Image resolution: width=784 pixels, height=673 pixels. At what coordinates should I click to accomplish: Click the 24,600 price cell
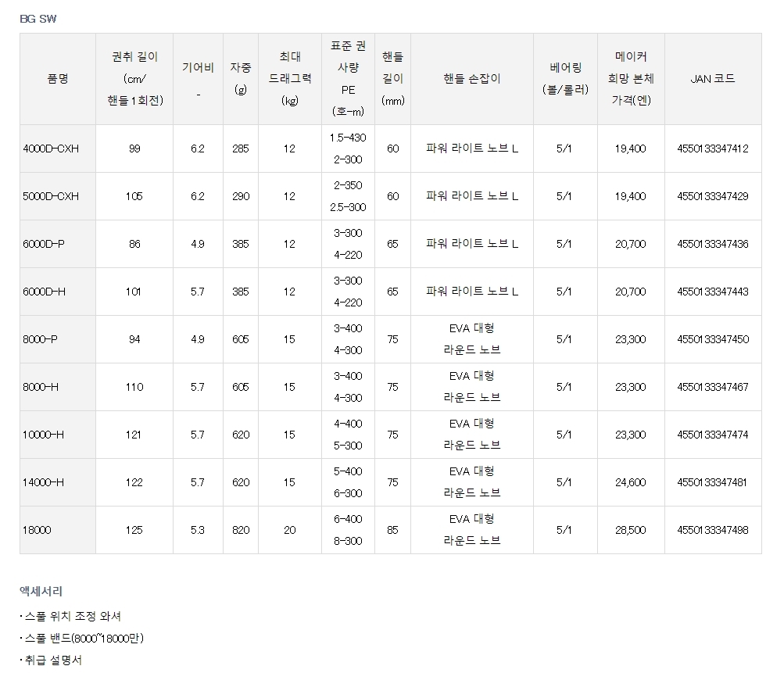(630, 482)
